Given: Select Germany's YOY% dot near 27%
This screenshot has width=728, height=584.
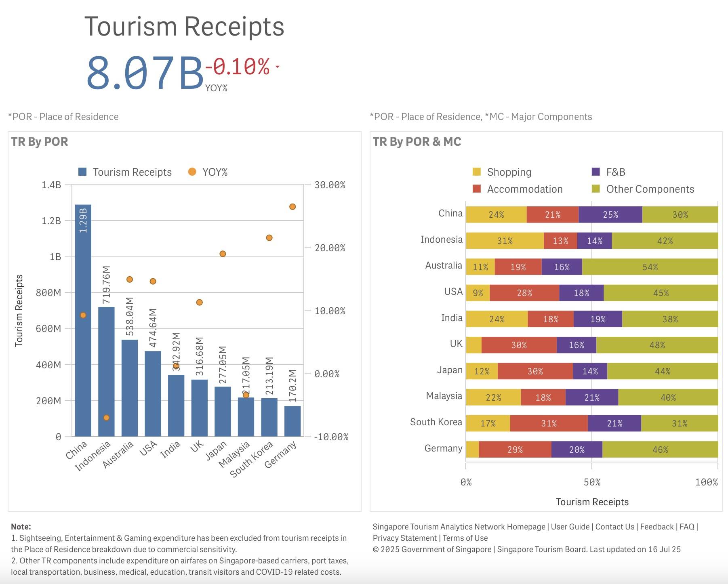Looking at the screenshot, I should (292, 207).
